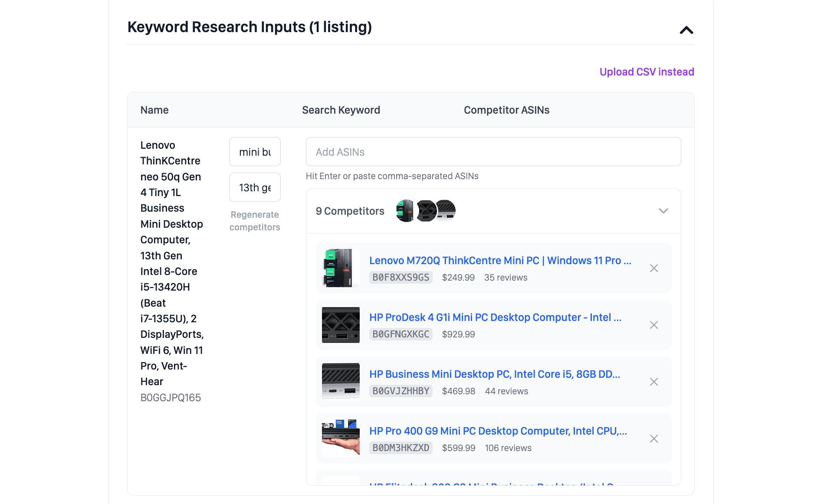
Task: Click ASIN badge B0GFNGXKGC
Action: pos(401,334)
